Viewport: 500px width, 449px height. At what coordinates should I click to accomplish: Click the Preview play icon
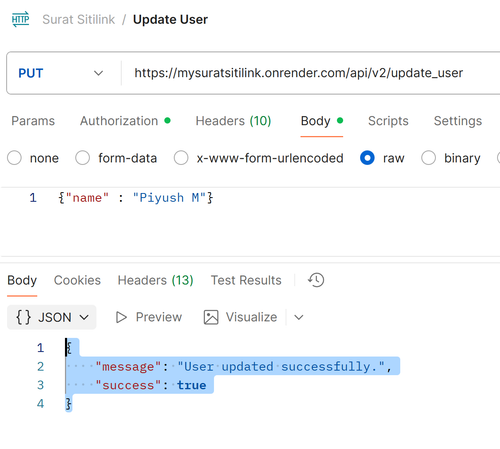point(121,317)
